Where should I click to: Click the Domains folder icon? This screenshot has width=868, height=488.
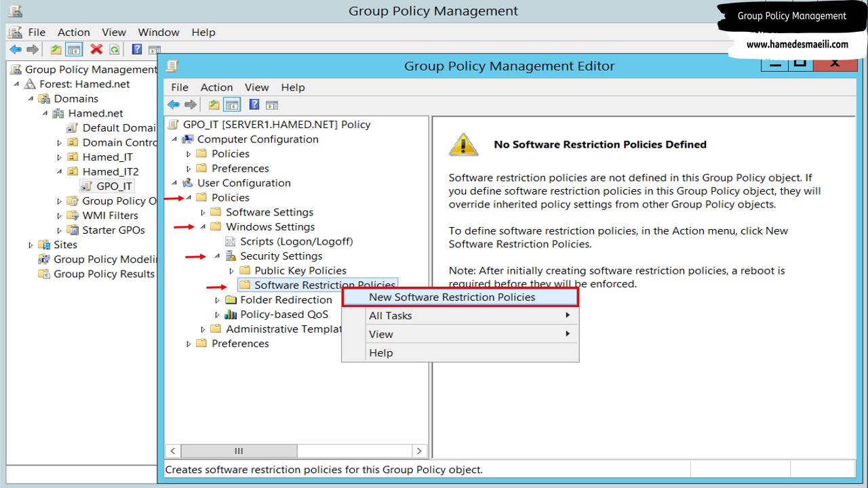(x=45, y=99)
